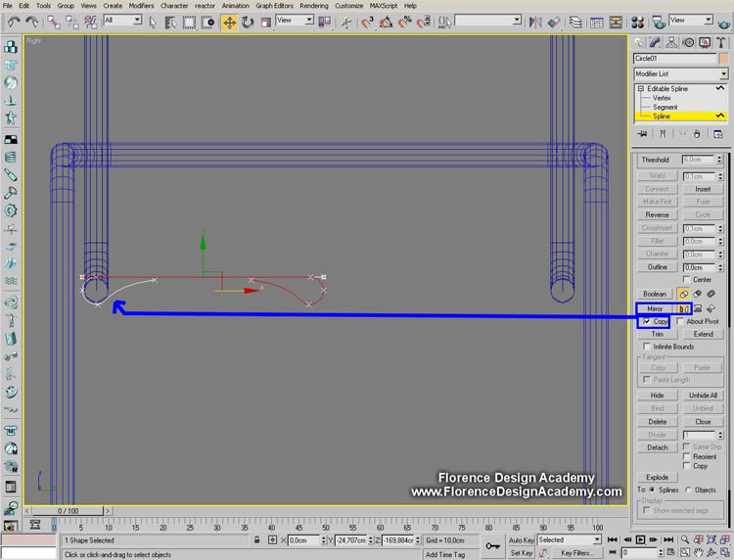Select the Objects radio button
Image resolution: width=734 pixels, height=560 pixels.
click(687, 490)
